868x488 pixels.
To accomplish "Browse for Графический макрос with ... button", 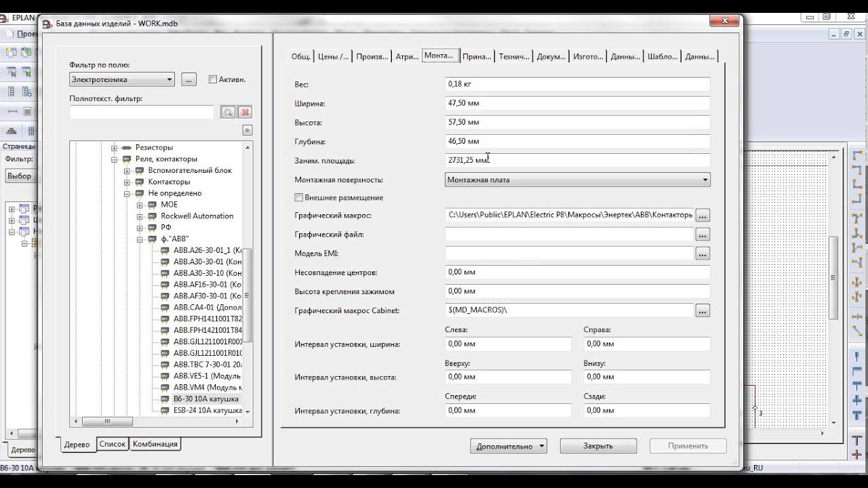I will [x=703, y=216].
